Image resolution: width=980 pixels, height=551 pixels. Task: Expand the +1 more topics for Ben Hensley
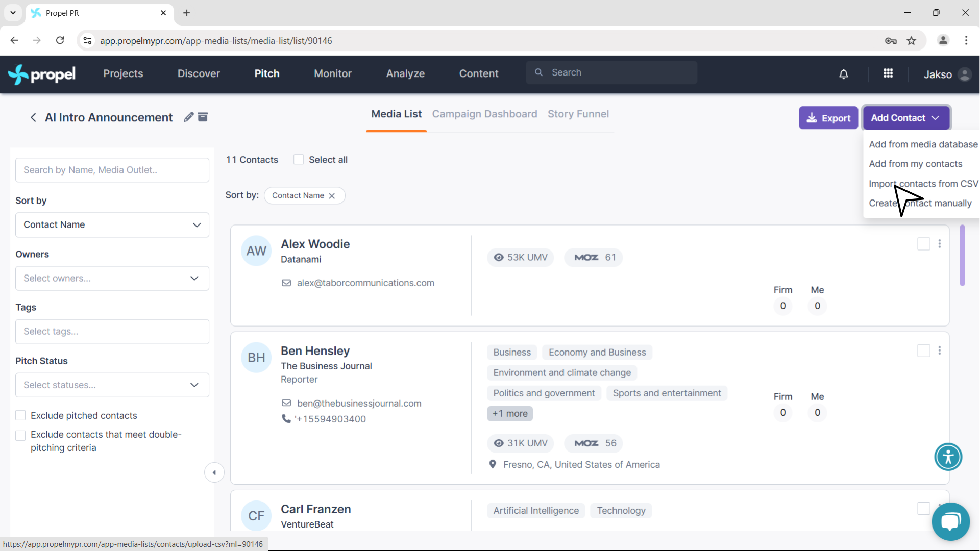point(510,414)
